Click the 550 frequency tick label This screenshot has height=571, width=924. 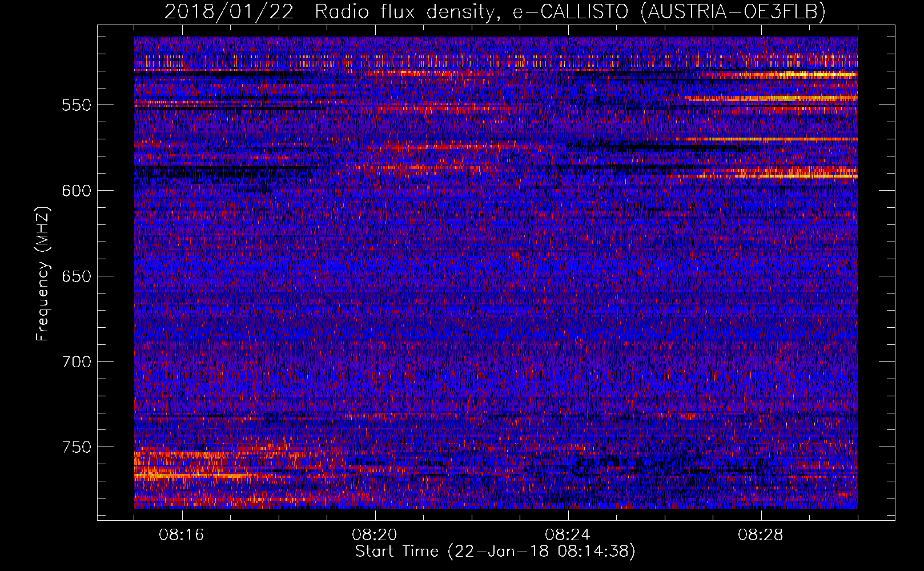pos(77,105)
